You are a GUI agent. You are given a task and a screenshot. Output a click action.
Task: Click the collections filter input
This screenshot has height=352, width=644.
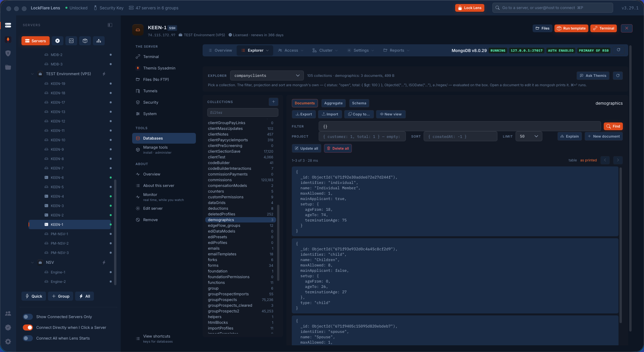pos(243,112)
